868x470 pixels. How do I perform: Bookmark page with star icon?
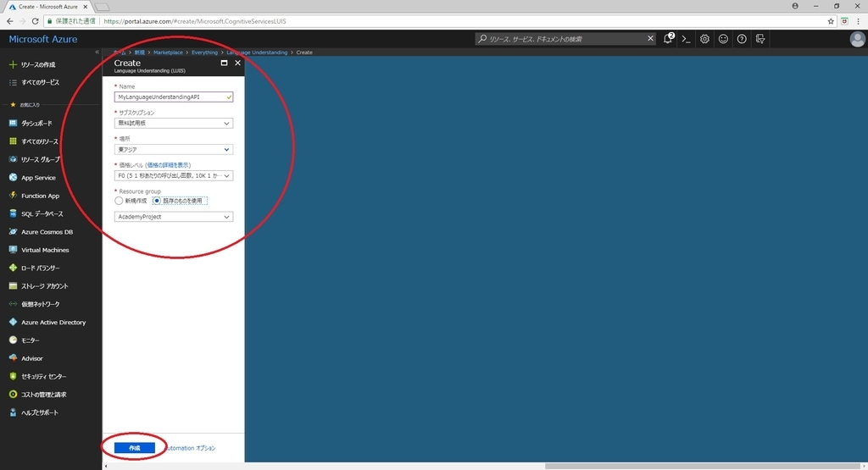831,21
